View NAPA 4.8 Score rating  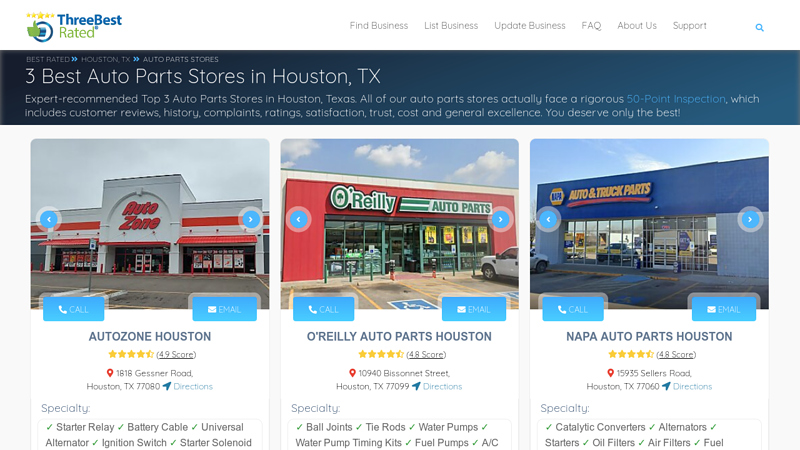[x=676, y=354]
